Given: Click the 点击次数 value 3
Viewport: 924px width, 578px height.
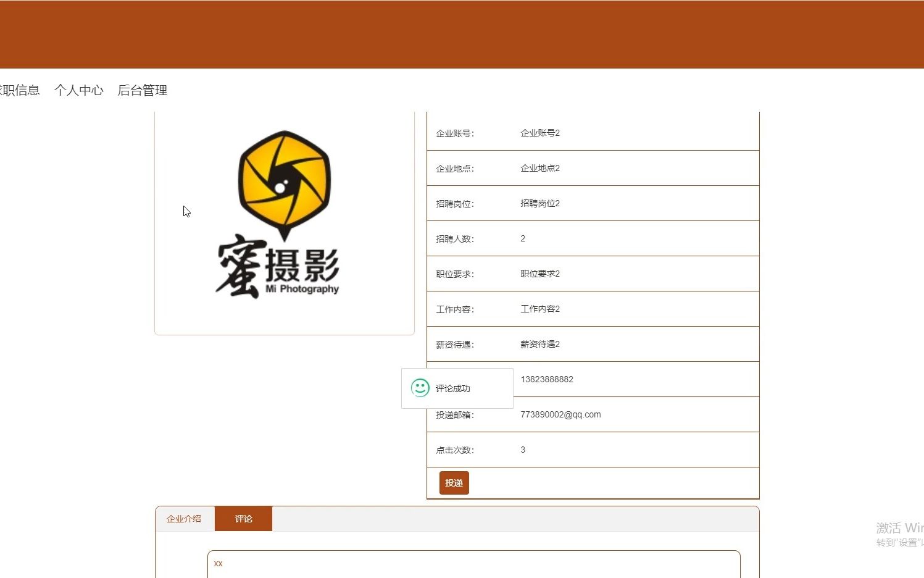Looking at the screenshot, I should tap(523, 450).
